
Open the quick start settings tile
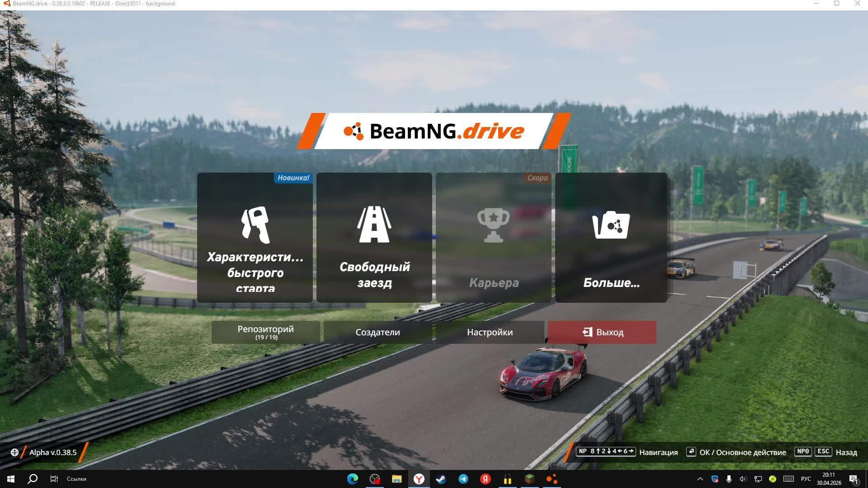[x=255, y=237]
